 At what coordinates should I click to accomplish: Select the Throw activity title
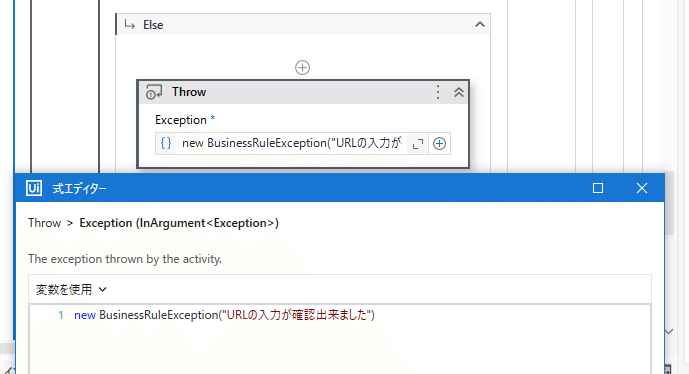pyautogui.click(x=189, y=92)
